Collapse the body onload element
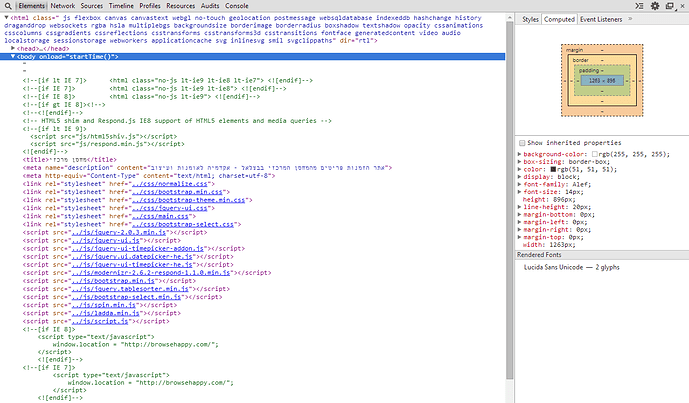689x403 pixels. (x=13, y=56)
